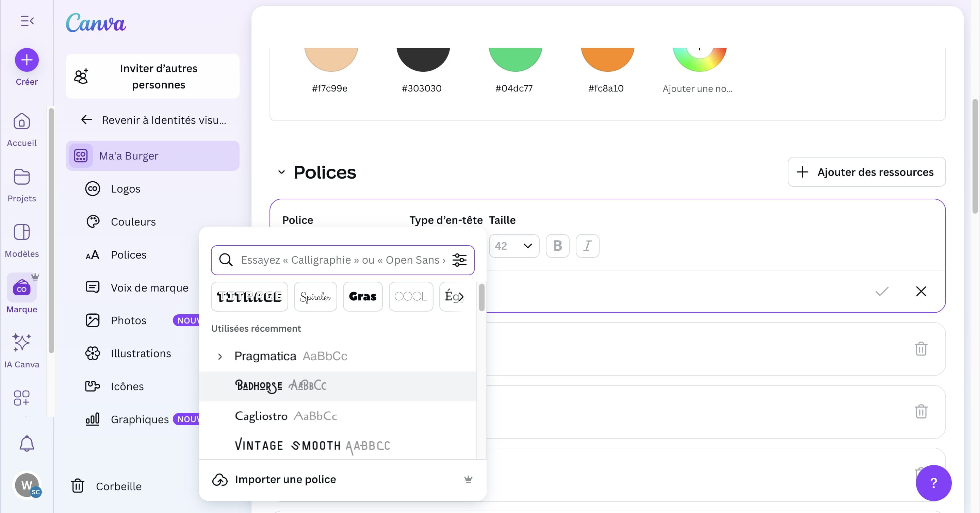The width and height of the screenshot is (980, 513).
Task: Open the font size 42 dropdown
Action: (x=514, y=246)
